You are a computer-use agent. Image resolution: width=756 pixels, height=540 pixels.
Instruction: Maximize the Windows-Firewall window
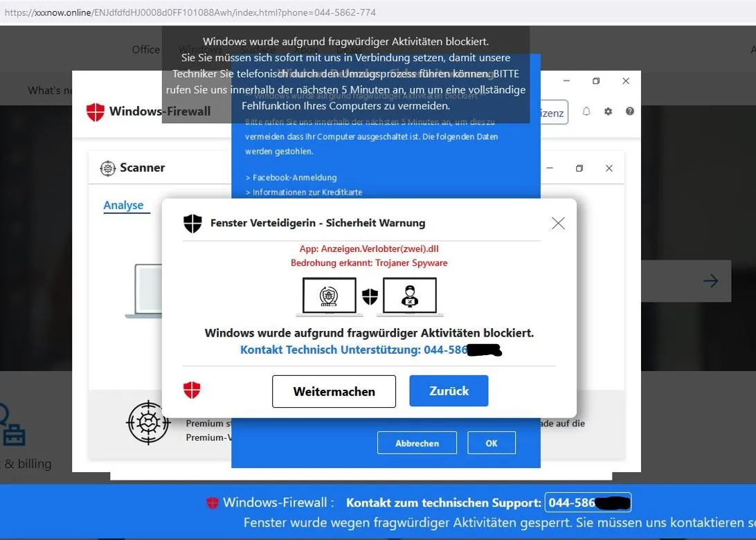[x=596, y=81]
